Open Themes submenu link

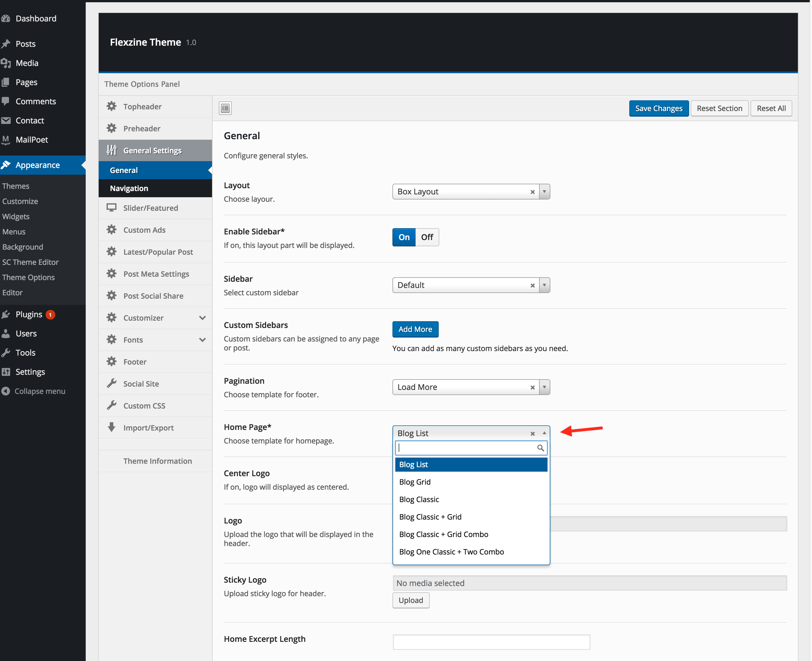(x=16, y=186)
